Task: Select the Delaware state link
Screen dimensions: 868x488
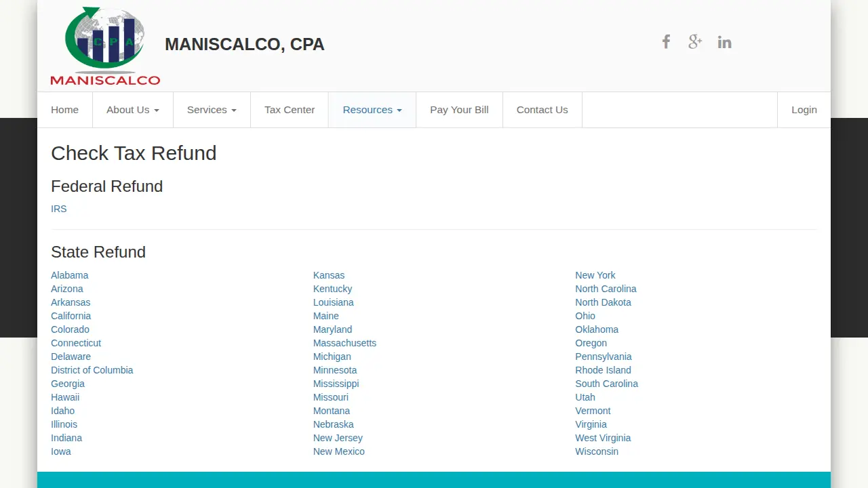Action: point(71,357)
